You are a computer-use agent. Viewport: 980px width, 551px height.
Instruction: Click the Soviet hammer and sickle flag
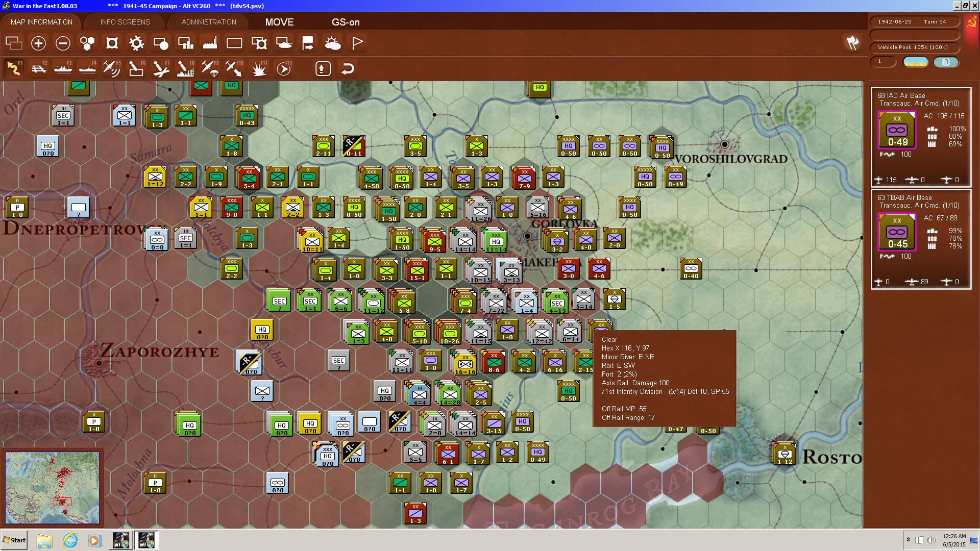(x=971, y=23)
